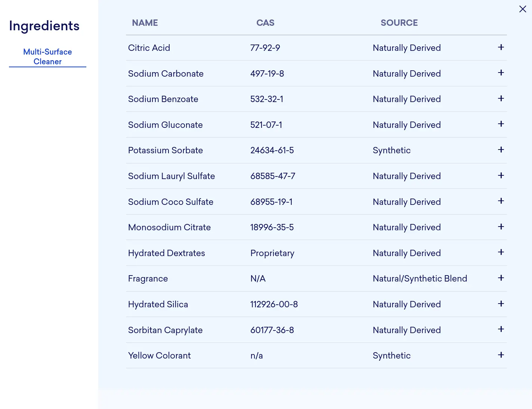
Task: Select the Multi-Surface Cleaner tab
Action: coord(47,57)
